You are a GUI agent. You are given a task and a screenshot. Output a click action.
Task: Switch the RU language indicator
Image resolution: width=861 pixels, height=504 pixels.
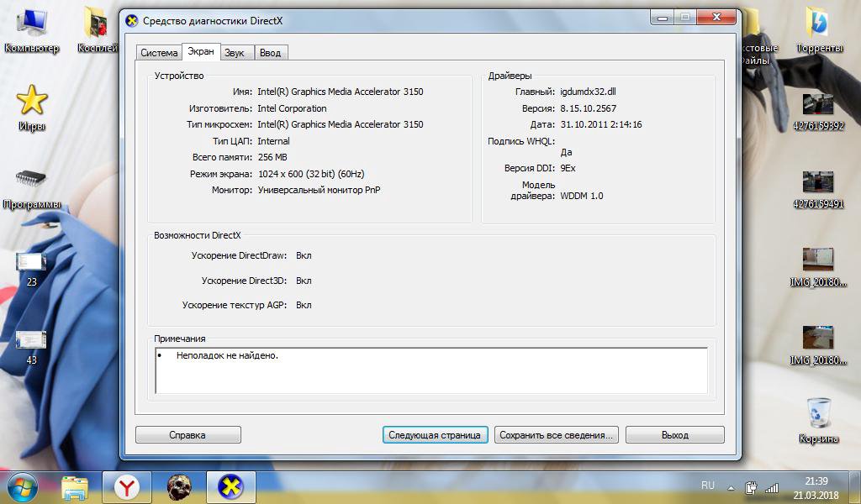pyautogui.click(x=708, y=486)
